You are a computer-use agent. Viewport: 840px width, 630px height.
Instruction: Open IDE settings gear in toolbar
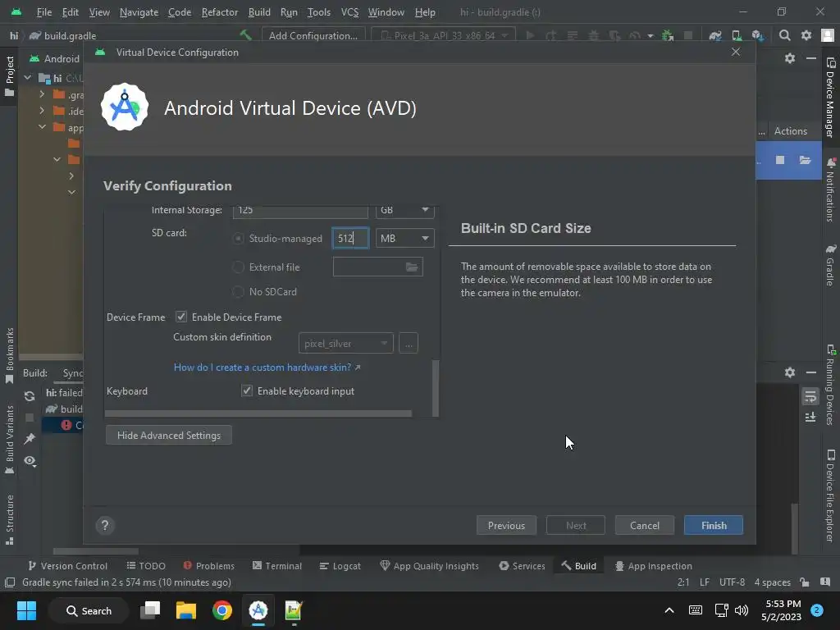806,35
